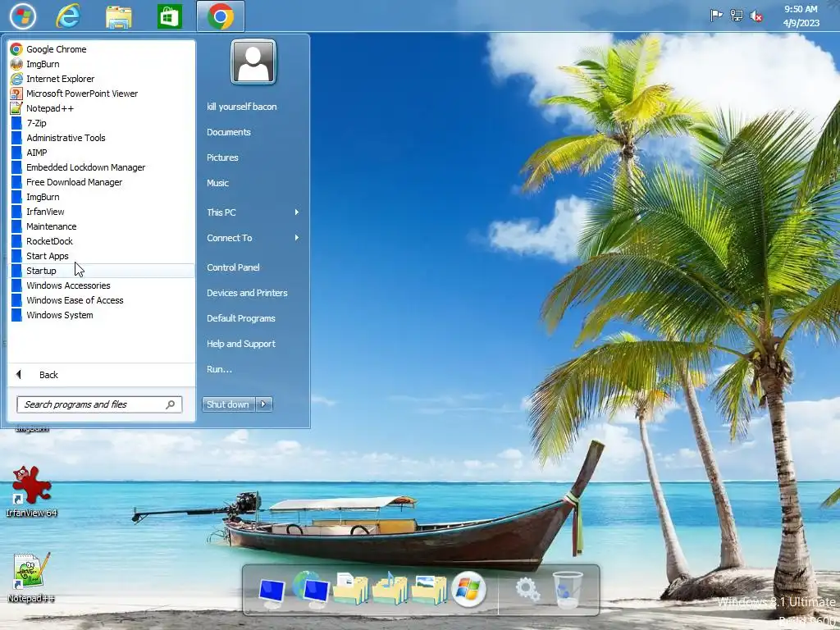Screen dimensions: 840x630
Task: Open Devices and Printers
Action: [x=247, y=293]
